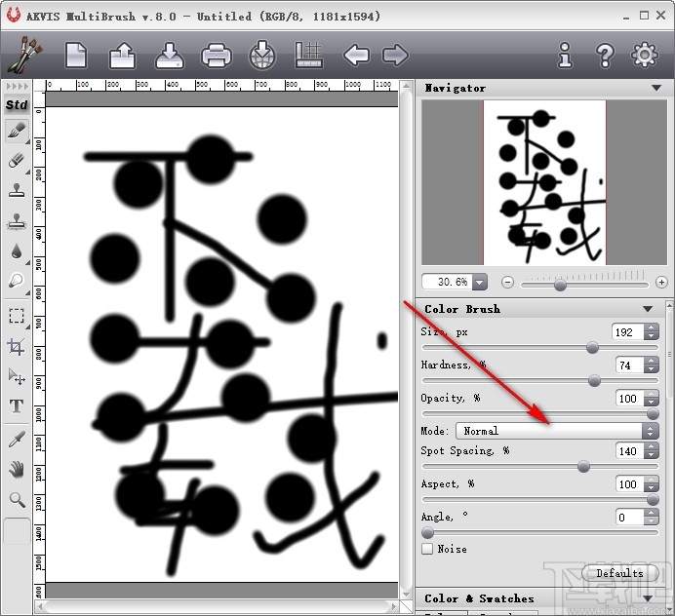Open preferences with the gear icon
This screenshot has width=675, height=616.
tap(644, 55)
